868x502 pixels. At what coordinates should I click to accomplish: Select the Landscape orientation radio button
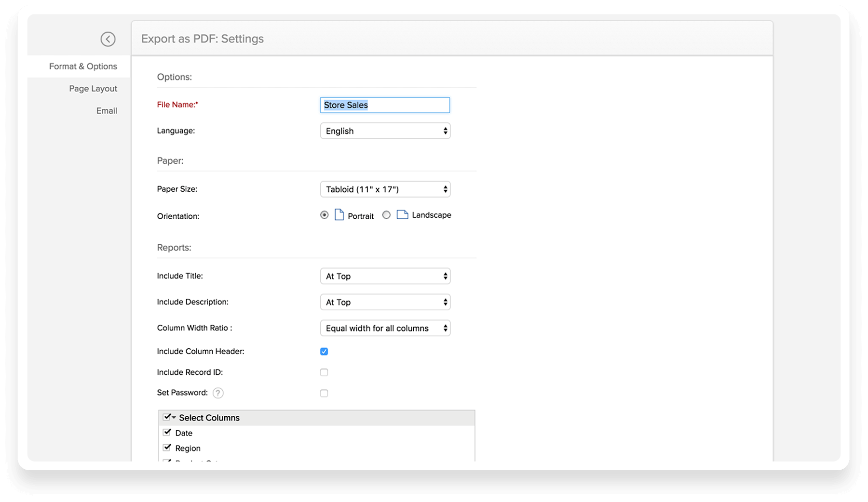point(386,215)
